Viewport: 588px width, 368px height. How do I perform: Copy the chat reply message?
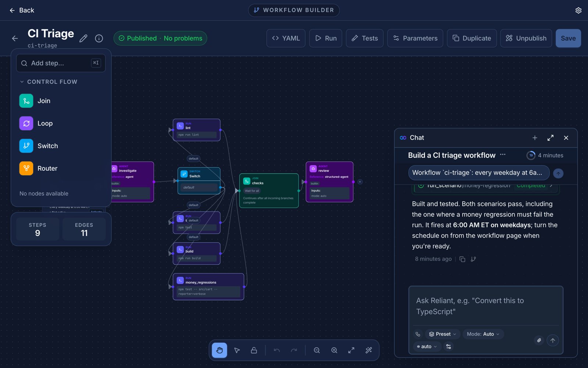[x=462, y=259]
